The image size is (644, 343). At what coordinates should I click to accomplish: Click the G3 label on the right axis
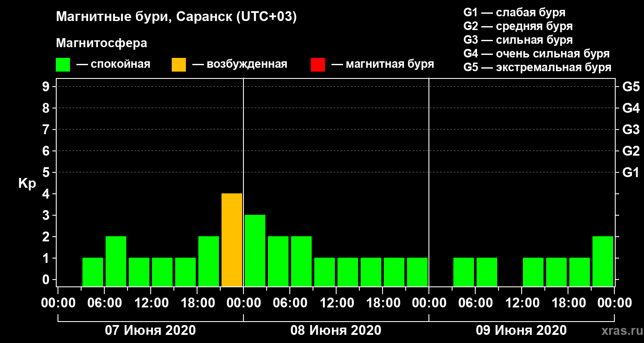[631, 129]
